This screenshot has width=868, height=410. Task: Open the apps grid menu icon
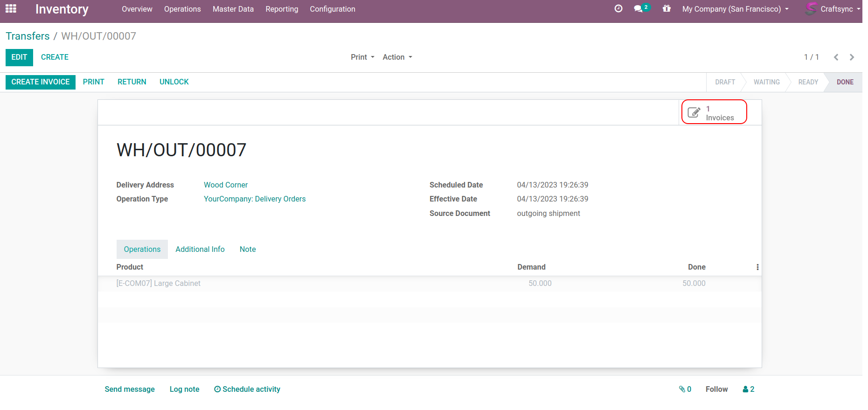(x=11, y=9)
